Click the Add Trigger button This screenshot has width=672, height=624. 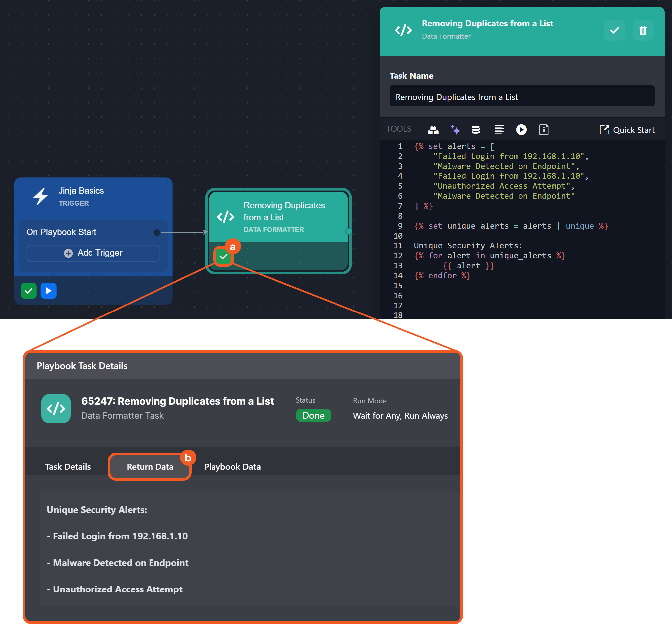pyautogui.click(x=93, y=253)
